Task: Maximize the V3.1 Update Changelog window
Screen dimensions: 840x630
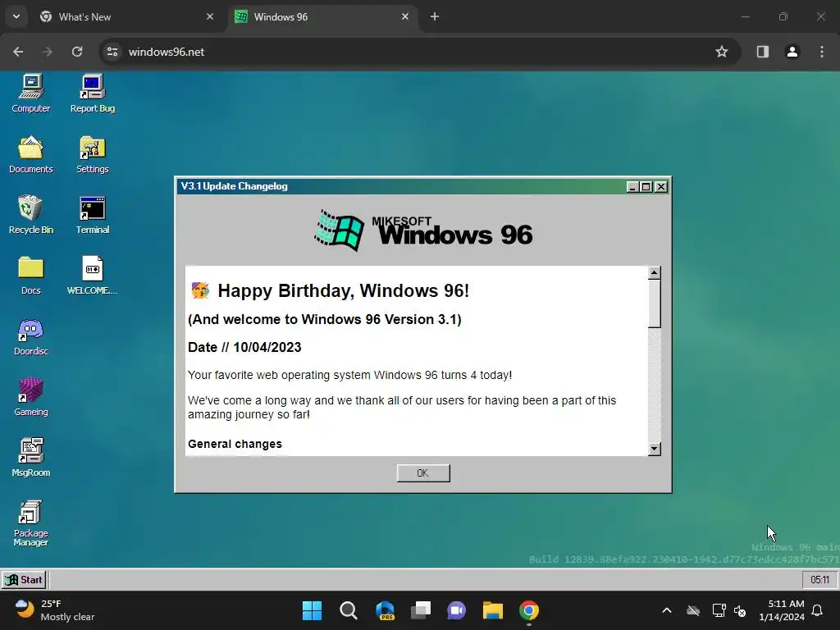Action: point(646,186)
